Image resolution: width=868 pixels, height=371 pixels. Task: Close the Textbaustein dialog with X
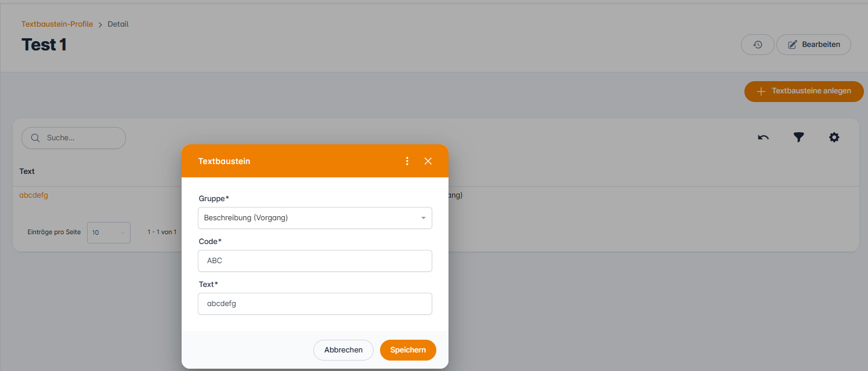pyautogui.click(x=428, y=161)
